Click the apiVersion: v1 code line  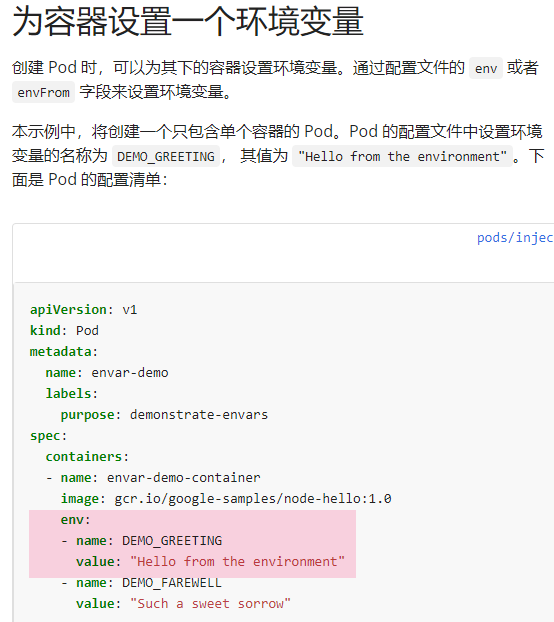click(x=84, y=309)
